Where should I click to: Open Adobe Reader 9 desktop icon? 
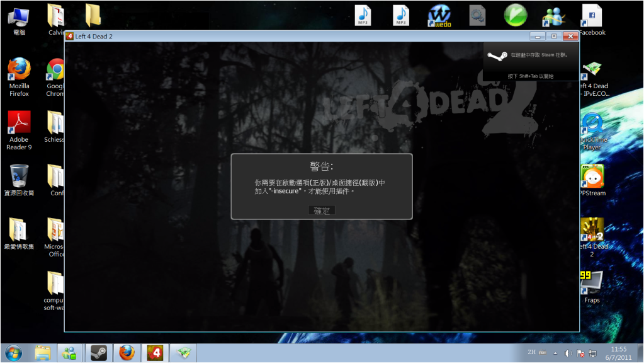[19, 123]
